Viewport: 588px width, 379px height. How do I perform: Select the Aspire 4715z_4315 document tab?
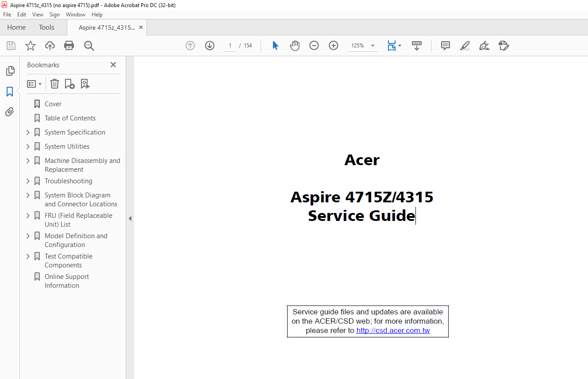107,27
